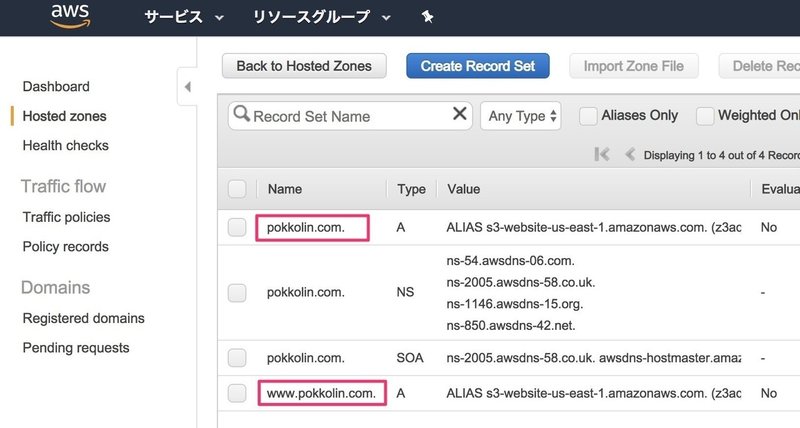This screenshot has width=800, height=428.
Task: Clear the Record Set Name search field
Action: pos(460,113)
